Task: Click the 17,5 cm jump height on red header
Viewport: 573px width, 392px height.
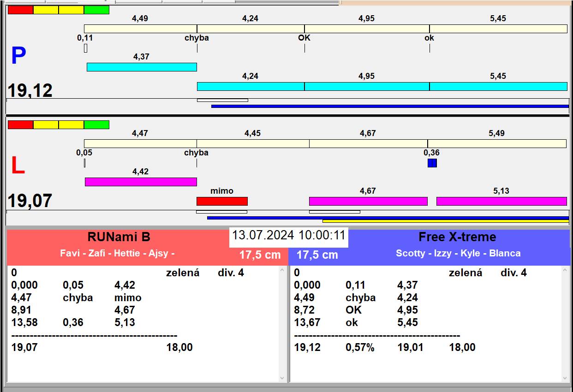Action: 260,255
